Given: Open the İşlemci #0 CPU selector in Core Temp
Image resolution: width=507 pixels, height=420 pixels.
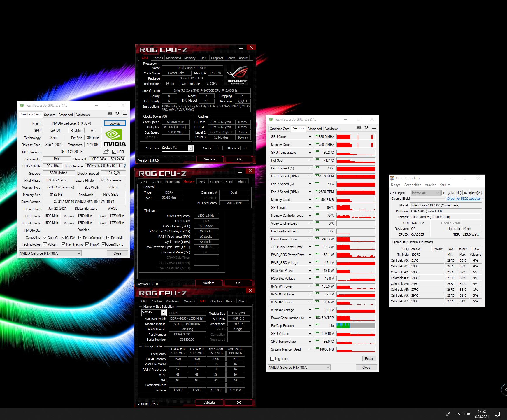Looking at the screenshot, I should (425, 193).
